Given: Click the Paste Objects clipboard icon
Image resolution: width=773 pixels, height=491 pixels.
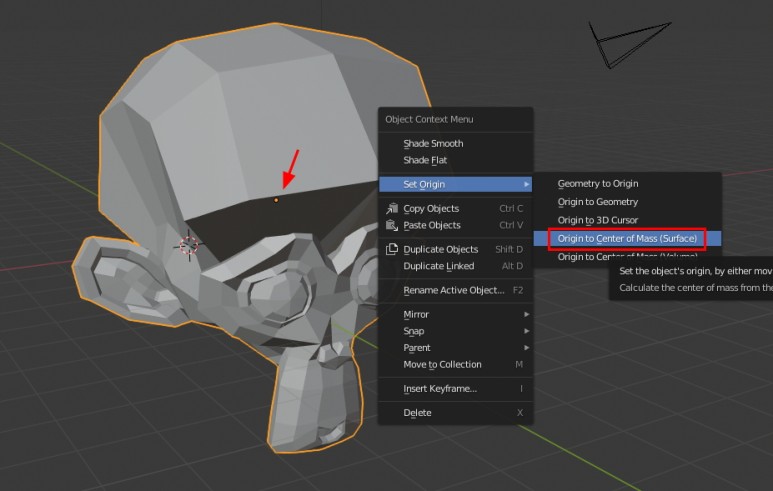Looking at the screenshot, I should [392, 225].
